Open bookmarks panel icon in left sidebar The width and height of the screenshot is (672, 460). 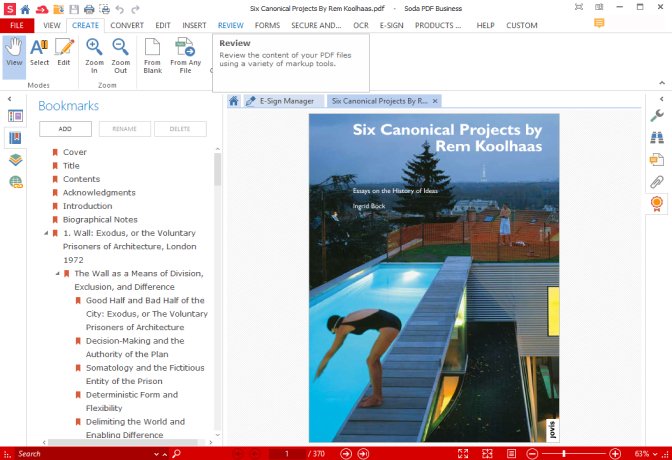[15, 138]
